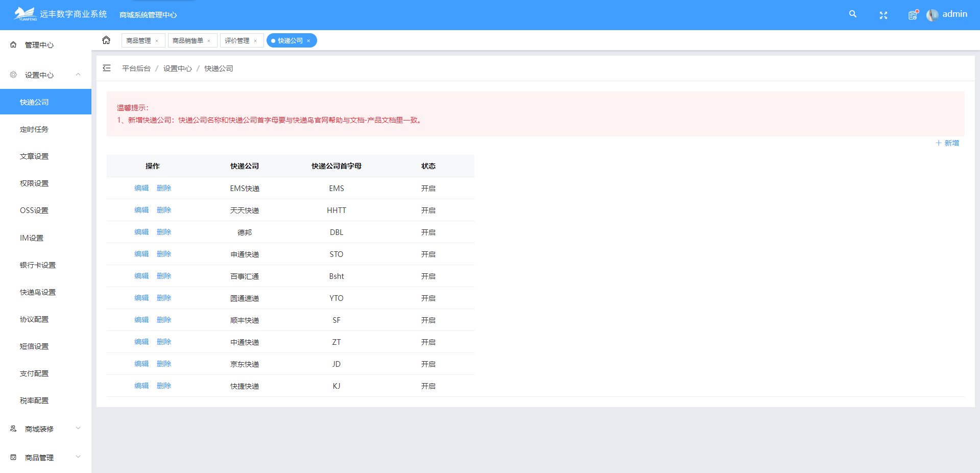Go home via the house icon

pyautogui.click(x=106, y=40)
